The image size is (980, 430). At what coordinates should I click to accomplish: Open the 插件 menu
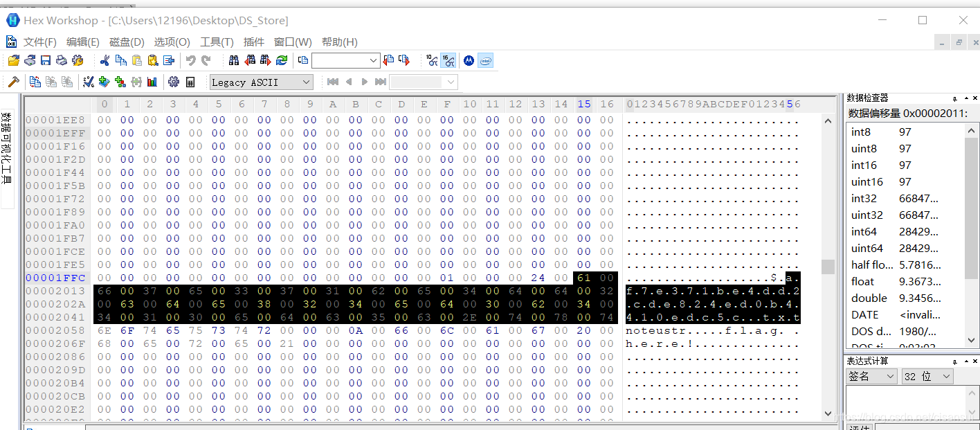pyautogui.click(x=254, y=42)
